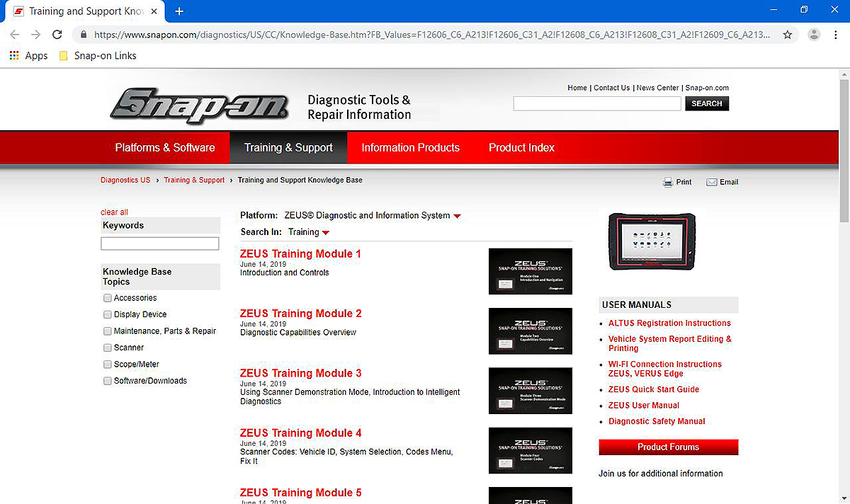Bookmark page with star icon
Image resolution: width=850 pixels, height=504 pixels.
coord(787,34)
